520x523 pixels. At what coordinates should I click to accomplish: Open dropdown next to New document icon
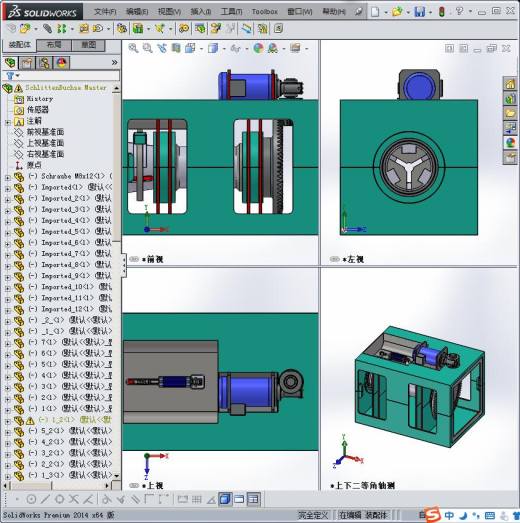(386, 13)
